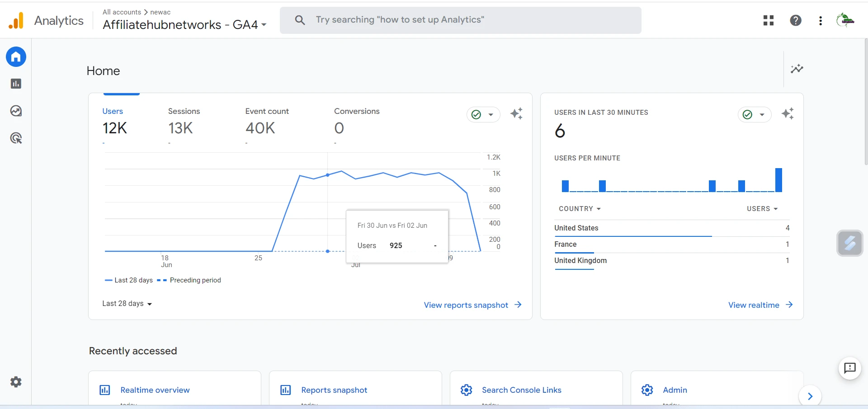Open View reports snapshot link

(x=472, y=305)
